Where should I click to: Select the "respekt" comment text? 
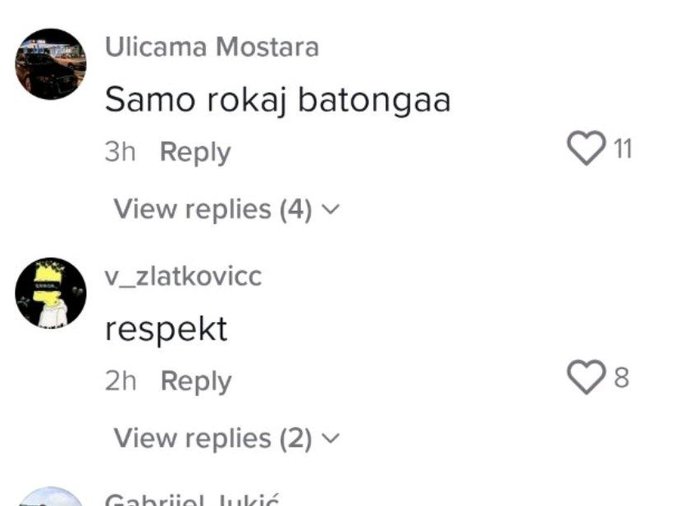pos(166,328)
